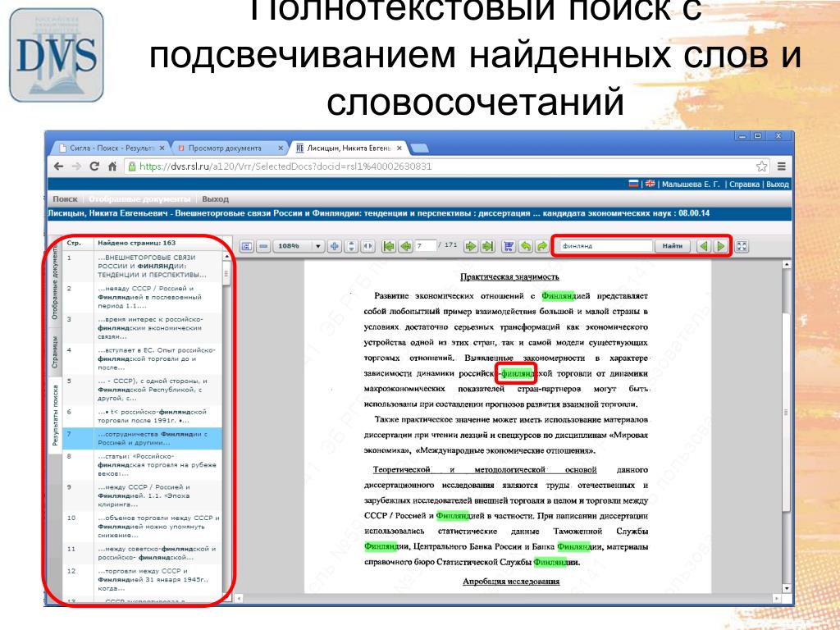This screenshot has width=840, height=630.
Task: Click 'Выход' link in top-right header
Action: pyautogui.click(x=778, y=185)
